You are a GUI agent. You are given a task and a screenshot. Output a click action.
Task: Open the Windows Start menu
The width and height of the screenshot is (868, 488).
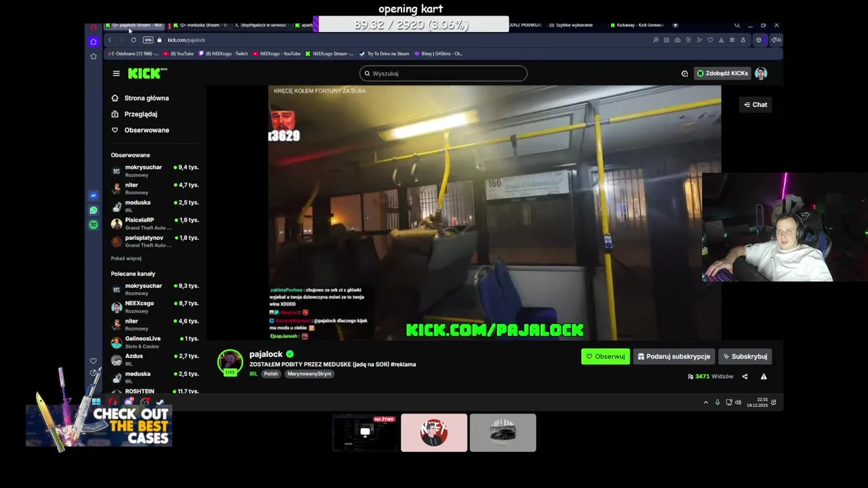[96, 402]
